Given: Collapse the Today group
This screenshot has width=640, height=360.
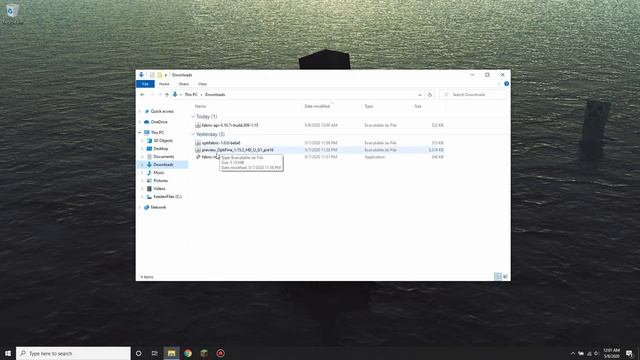Looking at the screenshot, I should click(x=193, y=117).
